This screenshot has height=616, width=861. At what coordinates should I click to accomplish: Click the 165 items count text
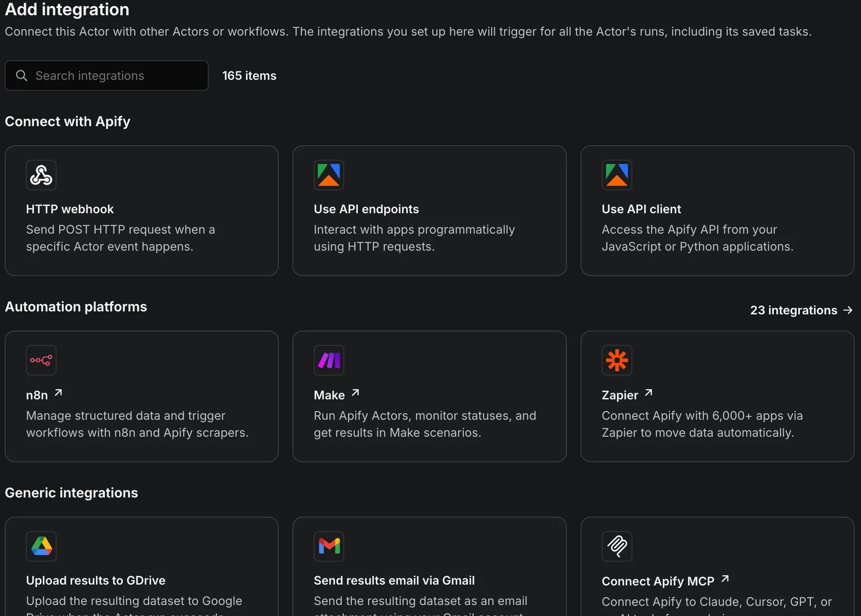coord(249,76)
